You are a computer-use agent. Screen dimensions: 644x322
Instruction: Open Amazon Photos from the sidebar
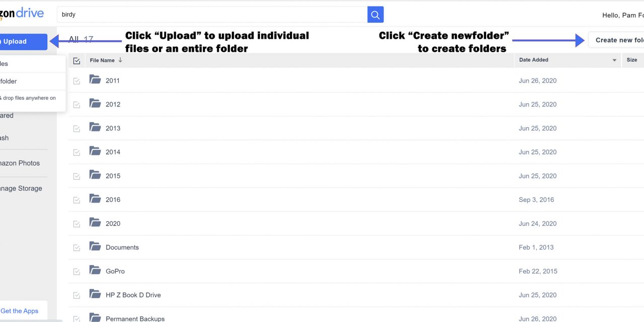pos(19,163)
